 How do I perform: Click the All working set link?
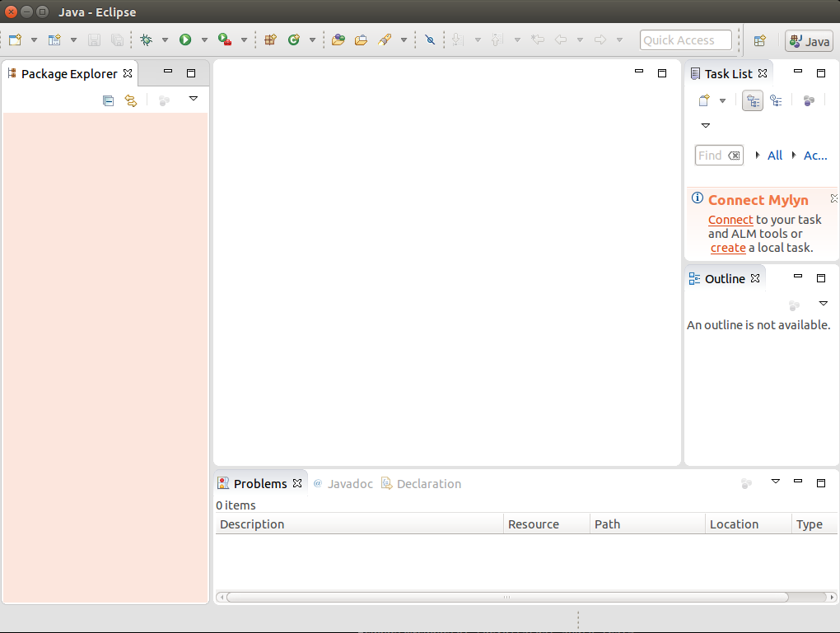775,156
